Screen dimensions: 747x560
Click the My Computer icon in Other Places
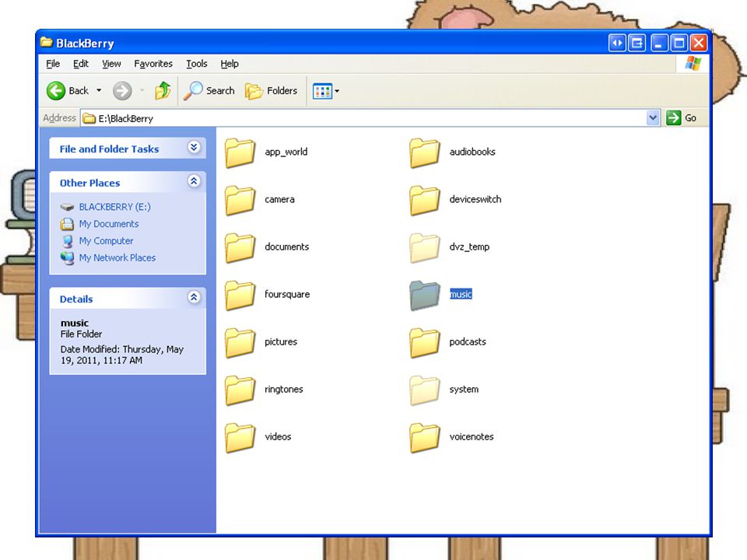(x=68, y=241)
